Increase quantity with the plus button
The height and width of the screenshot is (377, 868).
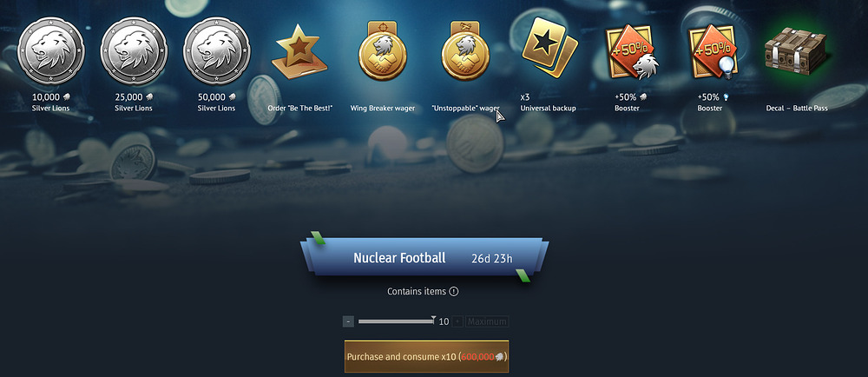click(x=457, y=321)
